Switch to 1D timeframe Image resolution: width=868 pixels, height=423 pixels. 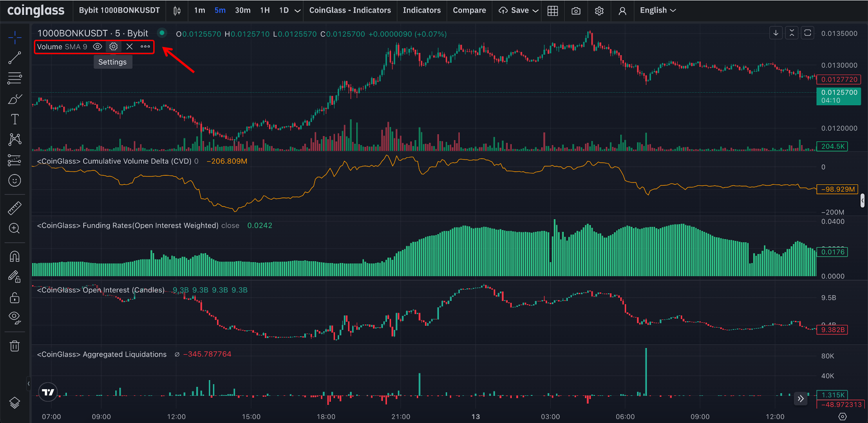point(284,10)
